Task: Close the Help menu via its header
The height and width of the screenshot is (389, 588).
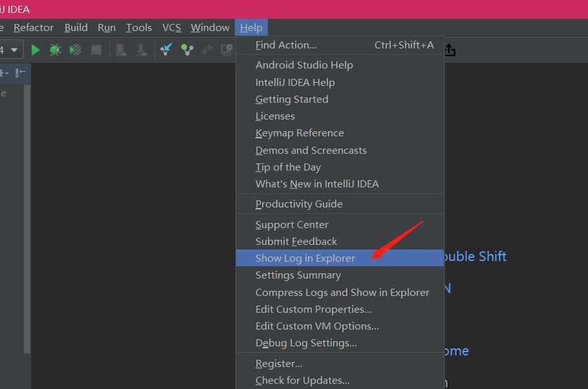Action: click(x=251, y=28)
